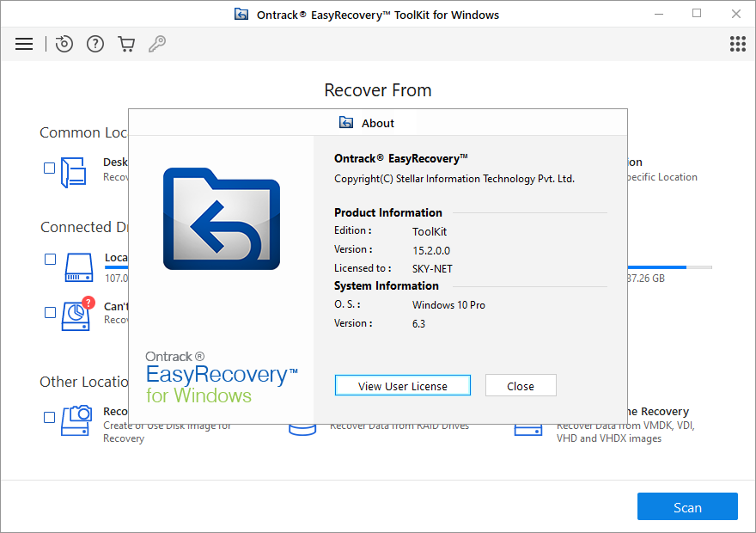This screenshot has width=756, height=533.
Task: Tick the Local disk checkbox
Action: 50,259
